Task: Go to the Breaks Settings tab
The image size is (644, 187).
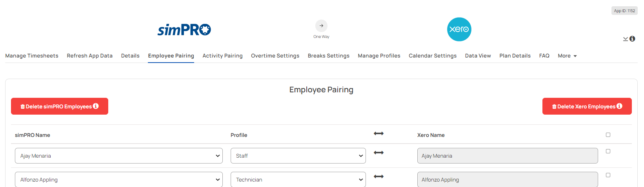Action: click(329, 56)
